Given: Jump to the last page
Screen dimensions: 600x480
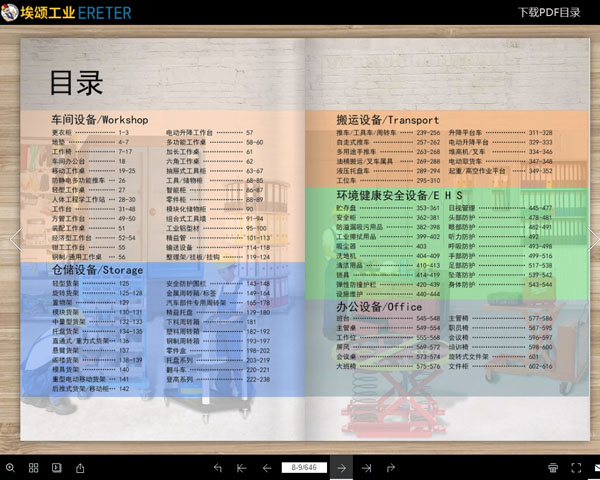Looking at the screenshot, I should (367, 467).
